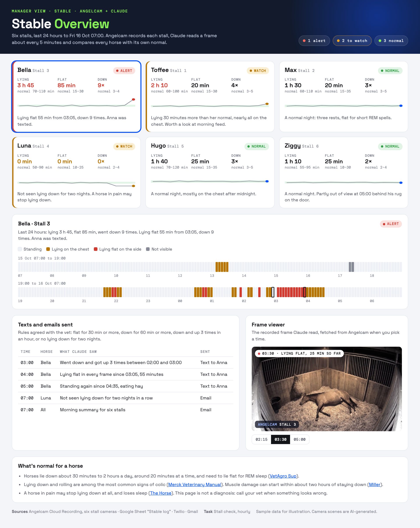Click the Angelcam Stall 3 frame image
The image size is (420, 528).
click(327, 389)
